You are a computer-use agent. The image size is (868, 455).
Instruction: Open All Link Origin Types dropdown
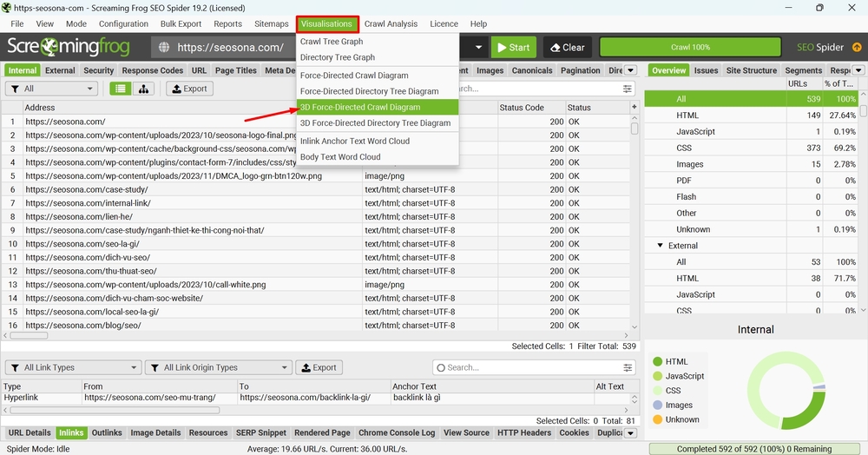218,367
